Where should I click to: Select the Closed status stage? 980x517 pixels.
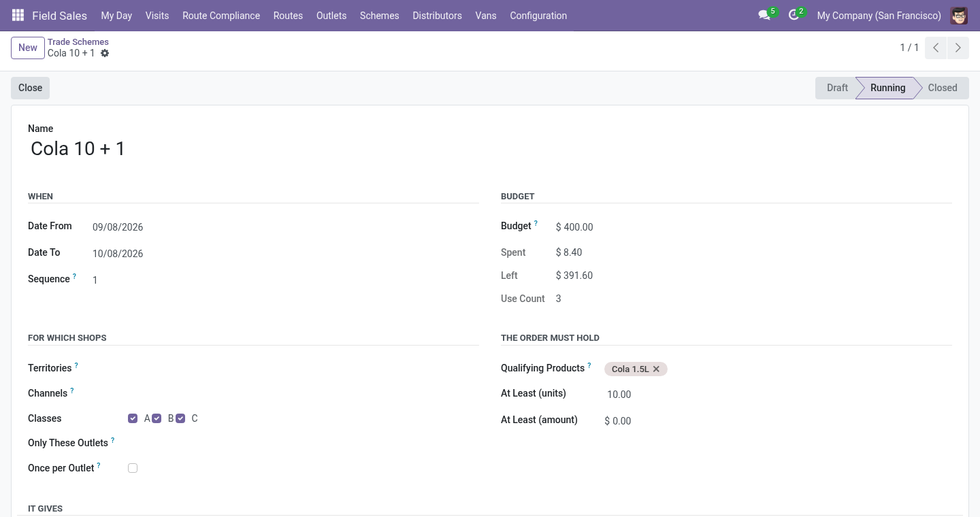click(x=942, y=88)
